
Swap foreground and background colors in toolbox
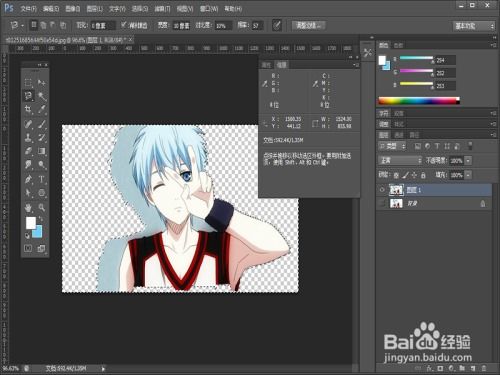coord(41,219)
